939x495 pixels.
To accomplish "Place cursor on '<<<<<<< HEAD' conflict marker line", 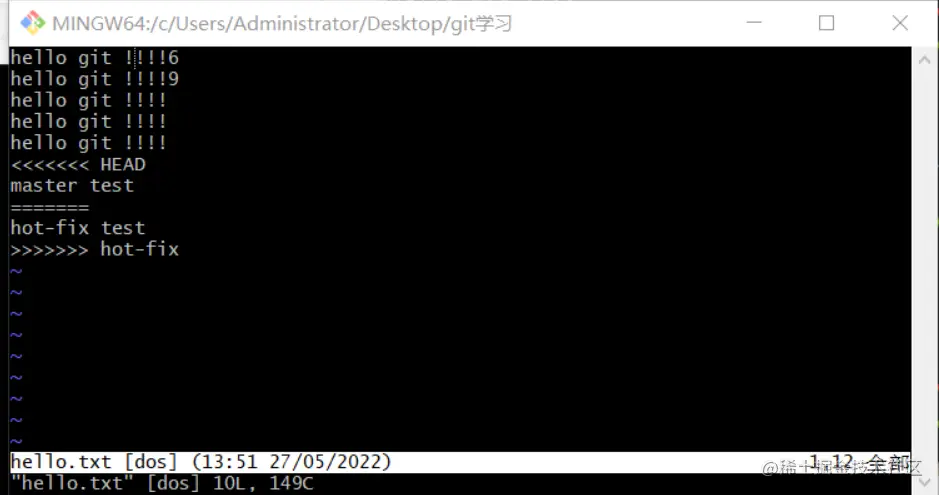I will point(78,165).
